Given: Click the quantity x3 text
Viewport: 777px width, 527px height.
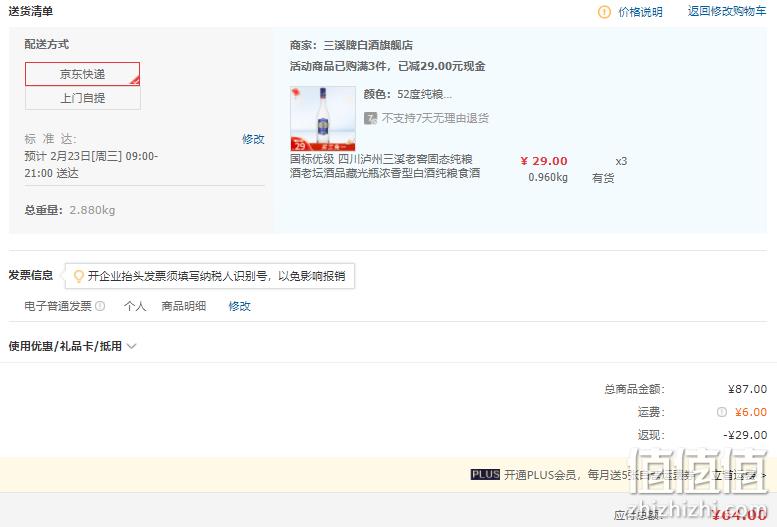Looking at the screenshot, I should (x=621, y=161).
